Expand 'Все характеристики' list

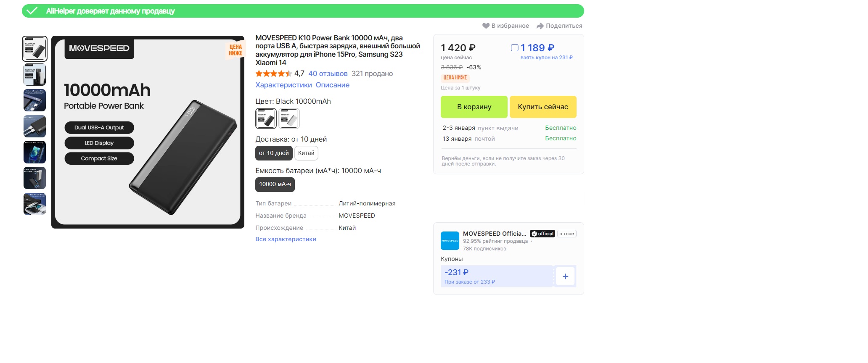(x=286, y=239)
